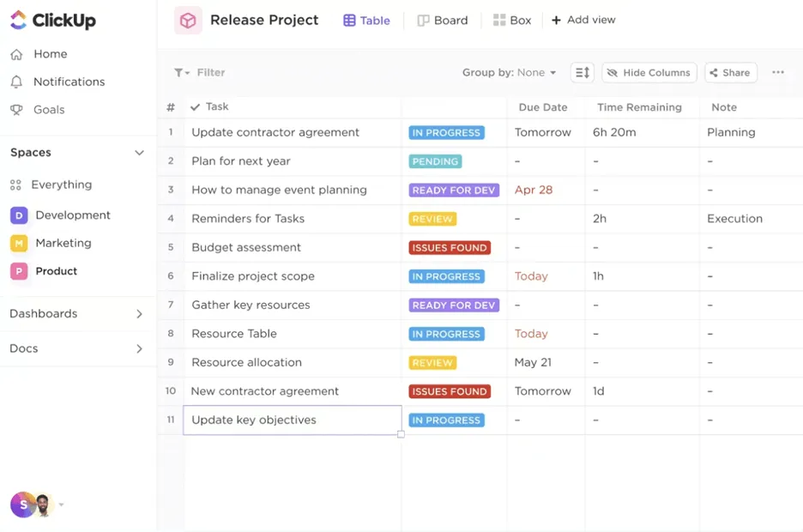Open the three-dot more options menu
This screenshot has height=532, width=803.
[x=778, y=72]
